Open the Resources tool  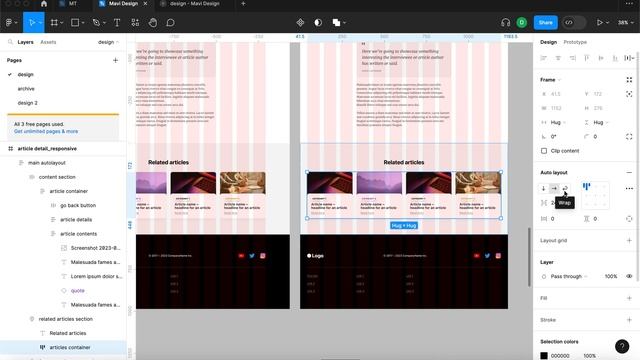point(135,23)
